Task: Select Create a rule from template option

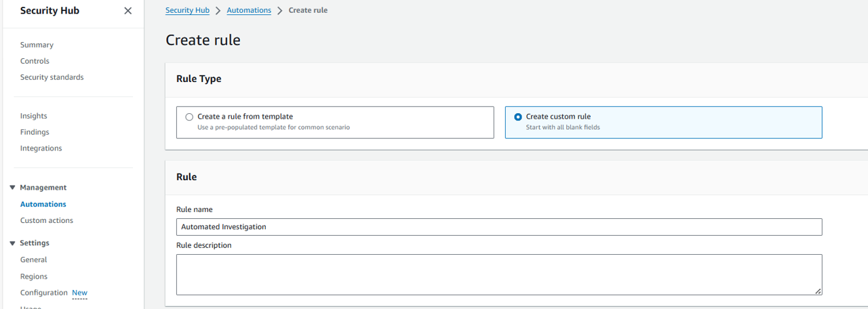Action: pyautogui.click(x=335, y=122)
